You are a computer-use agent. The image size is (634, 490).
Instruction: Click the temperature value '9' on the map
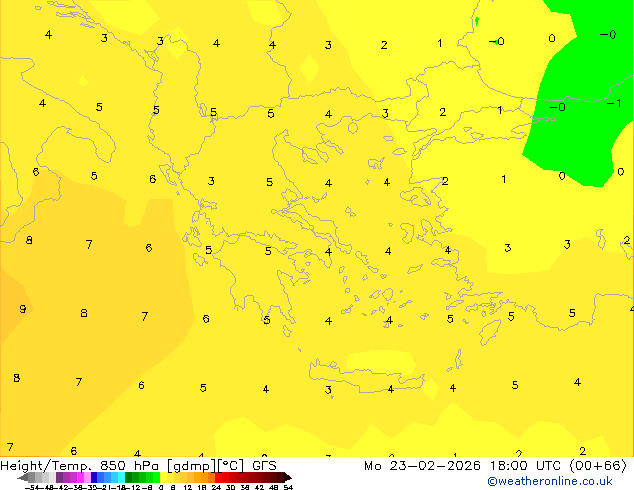click(23, 309)
